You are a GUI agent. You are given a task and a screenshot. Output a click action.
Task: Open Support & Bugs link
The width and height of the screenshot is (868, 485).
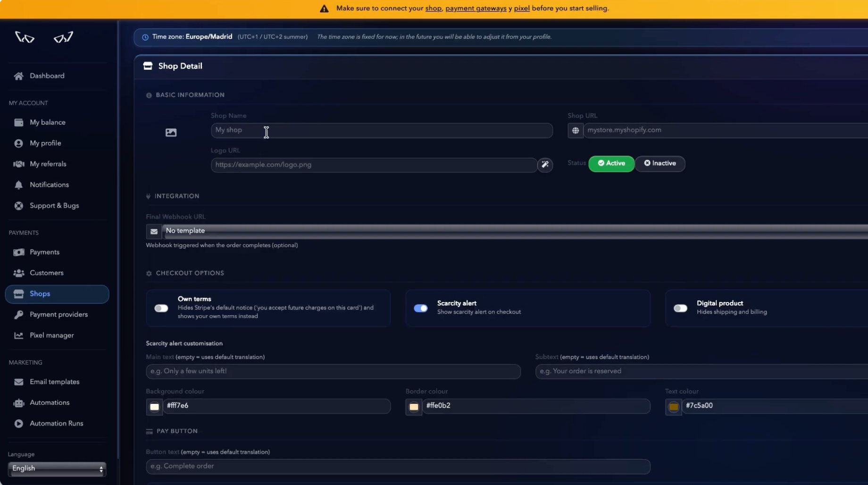[54, 206]
